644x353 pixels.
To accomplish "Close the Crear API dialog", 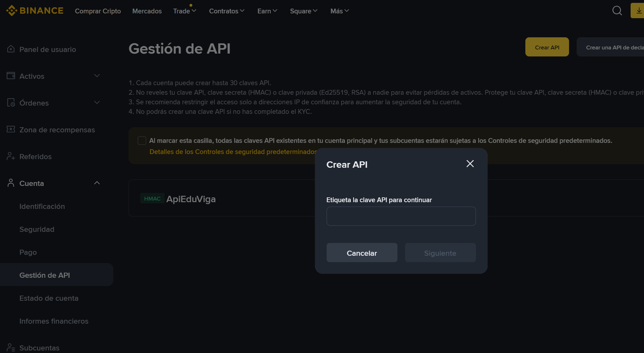I will [x=470, y=164].
